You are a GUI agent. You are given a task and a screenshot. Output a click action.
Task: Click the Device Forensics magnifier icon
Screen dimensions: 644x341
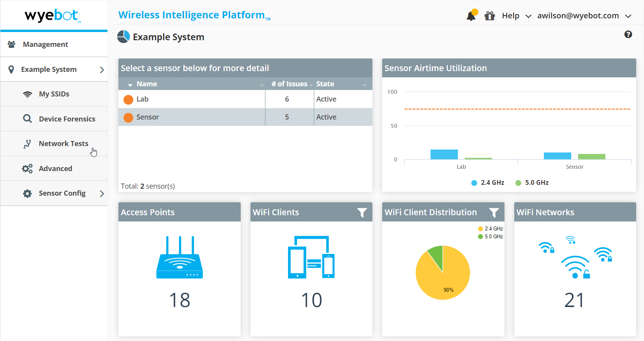tap(27, 119)
